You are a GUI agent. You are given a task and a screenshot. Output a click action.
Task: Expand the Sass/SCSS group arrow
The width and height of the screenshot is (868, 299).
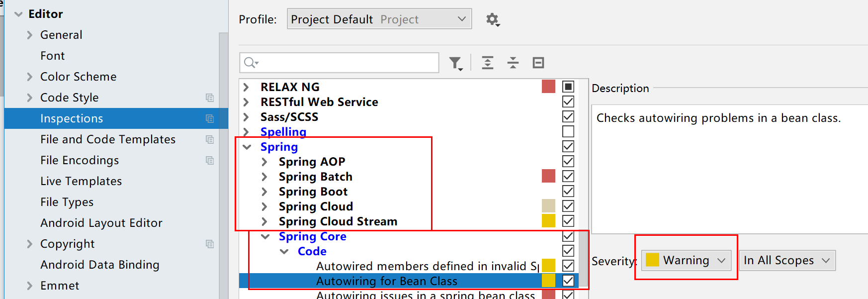[246, 117]
